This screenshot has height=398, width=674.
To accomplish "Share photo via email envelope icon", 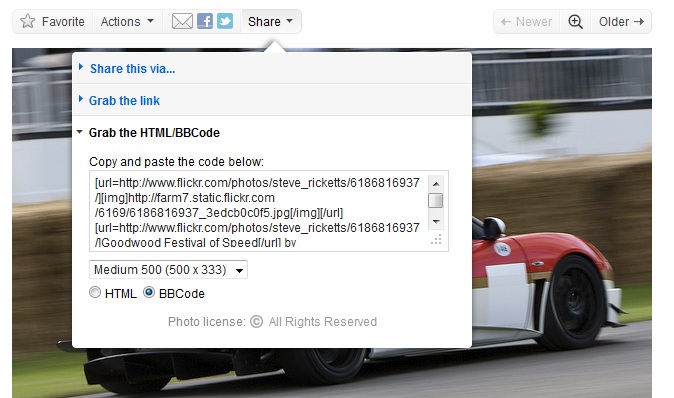I will click(x=182, y=21).
